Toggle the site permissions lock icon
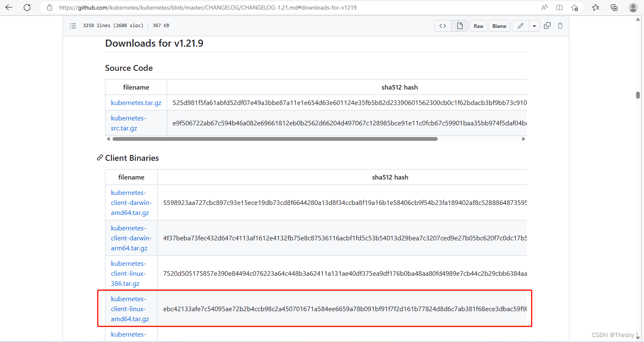The image size is (644, 342). 49,7
